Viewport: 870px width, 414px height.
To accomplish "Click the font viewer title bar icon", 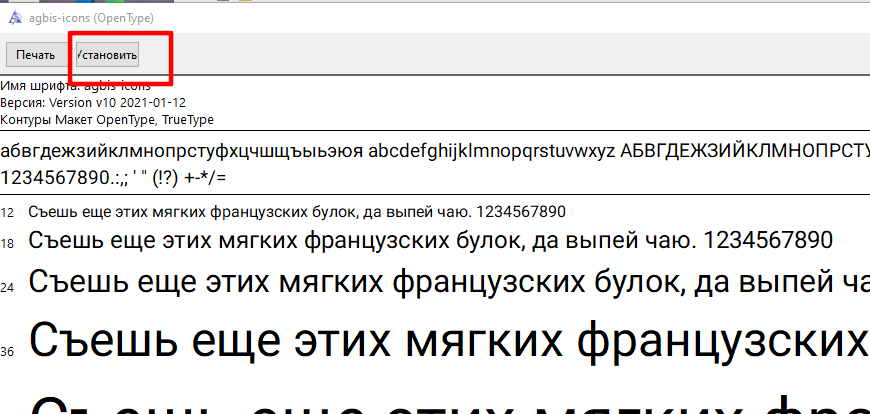I will [x=16, y=18].
